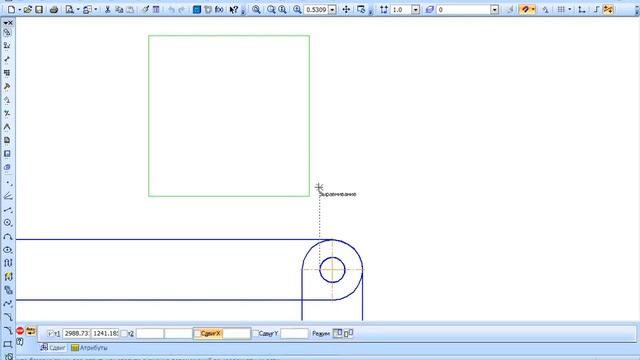Image resolution: width=640 pixels, height=360 pixels.
Task: Toggle the Сдвиг X checkbox
Action: pos(197,333)
